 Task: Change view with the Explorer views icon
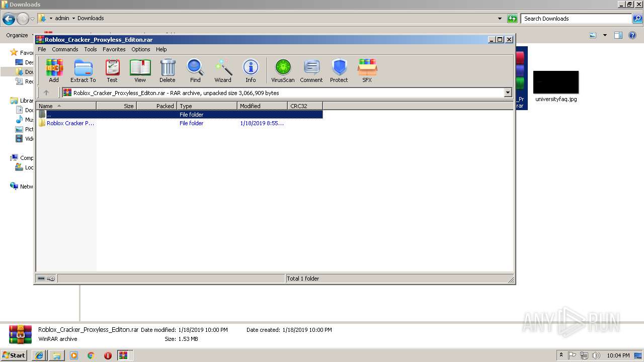coord(593,35)
